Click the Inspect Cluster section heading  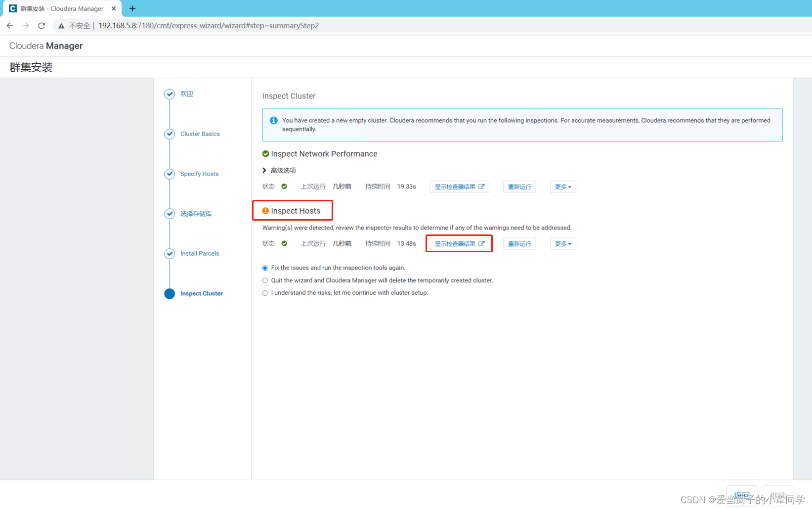289,96
